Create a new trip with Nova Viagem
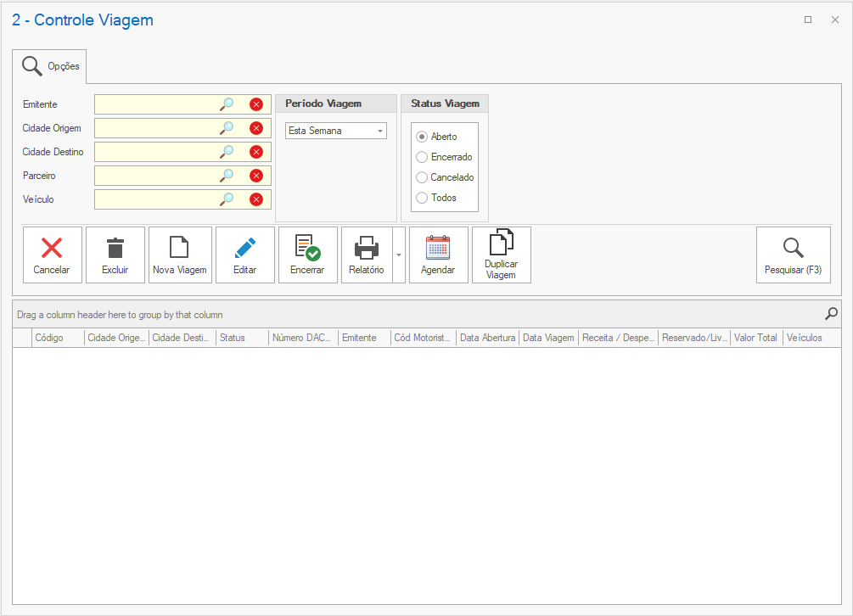The height and width of the screenshot is (616, 853). pos(179,248)
